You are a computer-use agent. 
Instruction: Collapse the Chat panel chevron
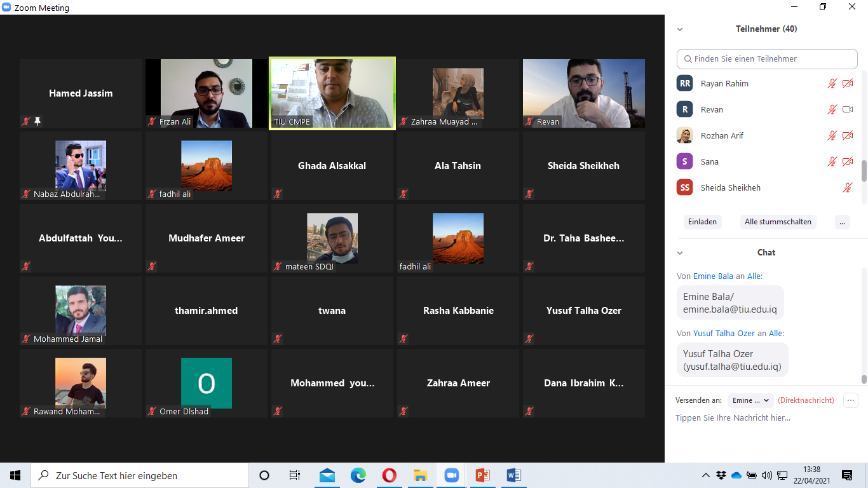coord(680,253)
